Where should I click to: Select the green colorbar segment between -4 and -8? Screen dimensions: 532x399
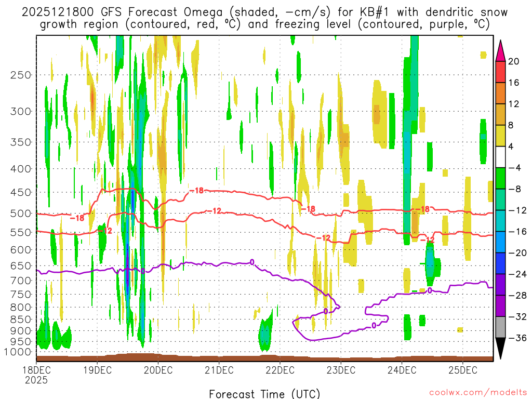point(500,179)
